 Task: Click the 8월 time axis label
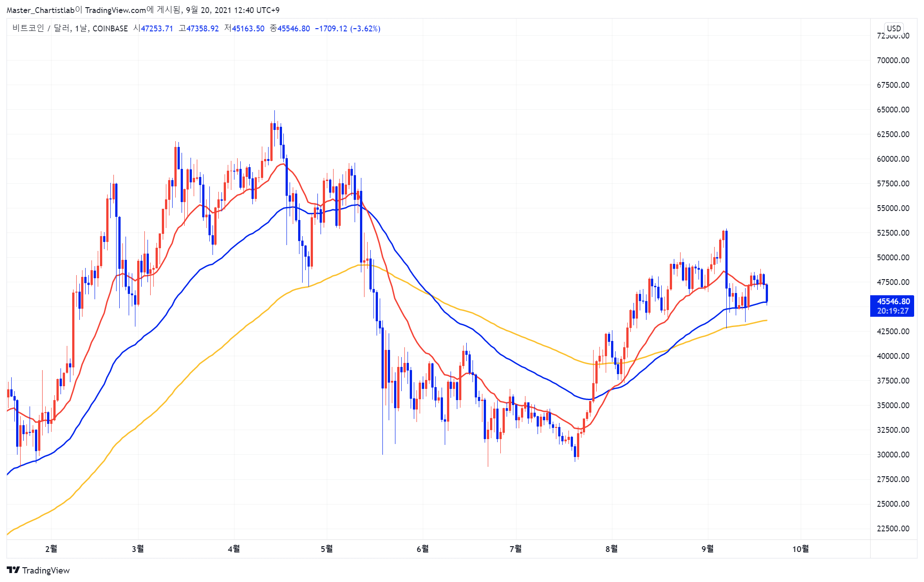tap(612, 548)
